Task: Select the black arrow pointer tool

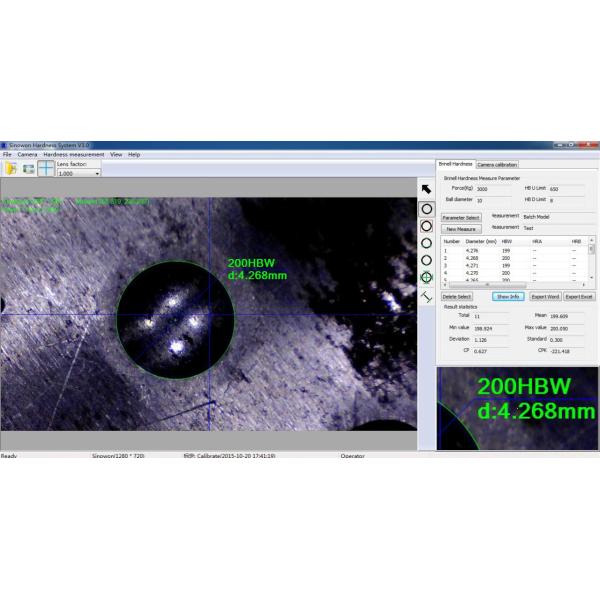Action: (426, 189)
